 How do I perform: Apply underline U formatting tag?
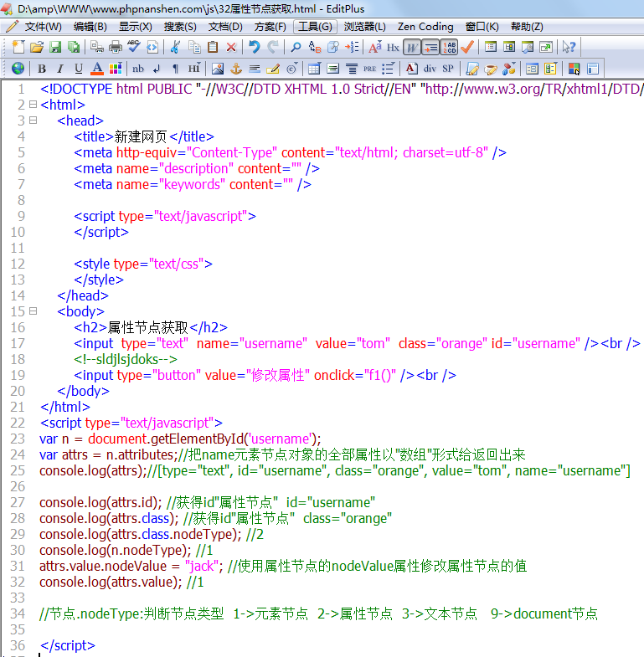pos(79,69)
